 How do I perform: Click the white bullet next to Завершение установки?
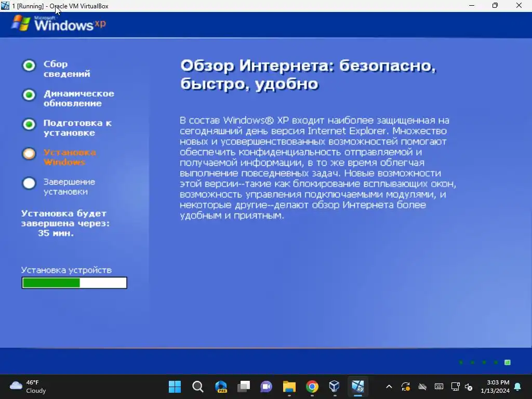[x=29, y=183]
